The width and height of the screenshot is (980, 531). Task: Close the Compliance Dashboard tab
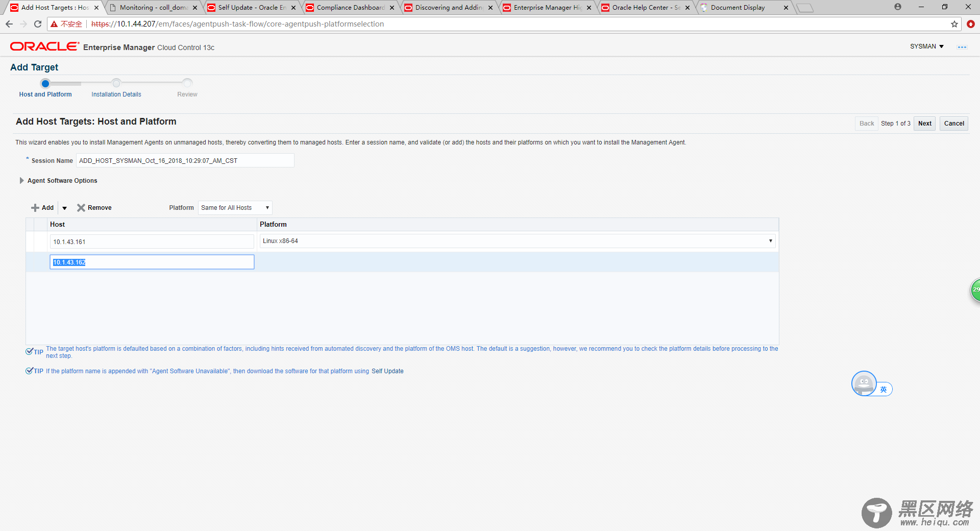(x=392, y=8)
